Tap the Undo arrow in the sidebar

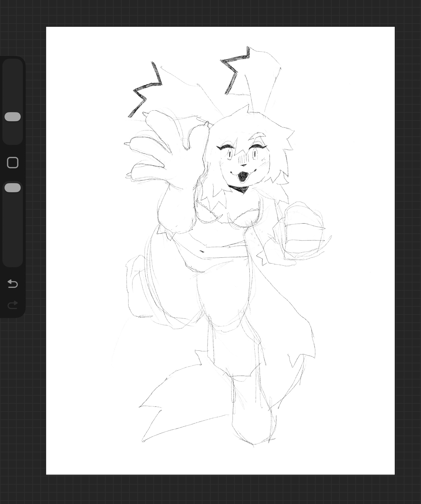coord(13,284)
